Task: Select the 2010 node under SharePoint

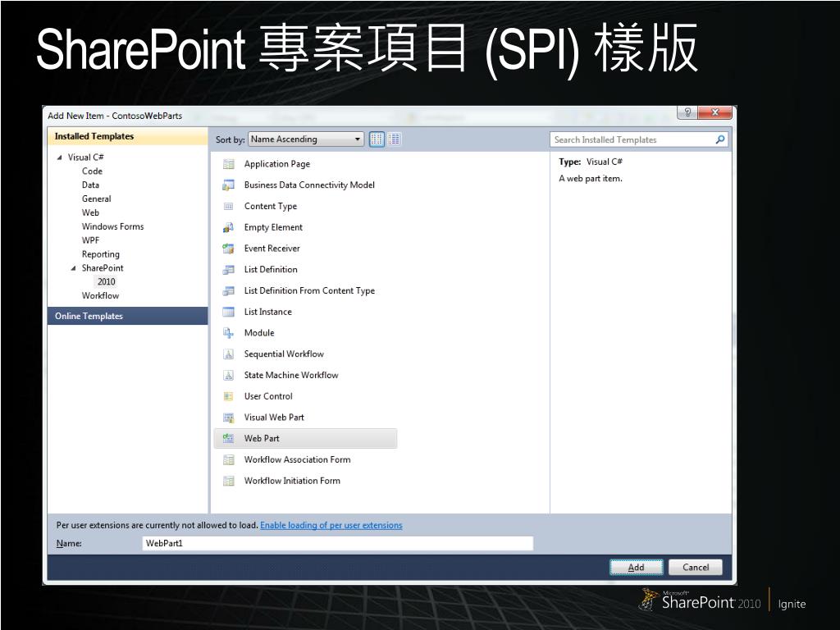Action: [x=106, y=282]
